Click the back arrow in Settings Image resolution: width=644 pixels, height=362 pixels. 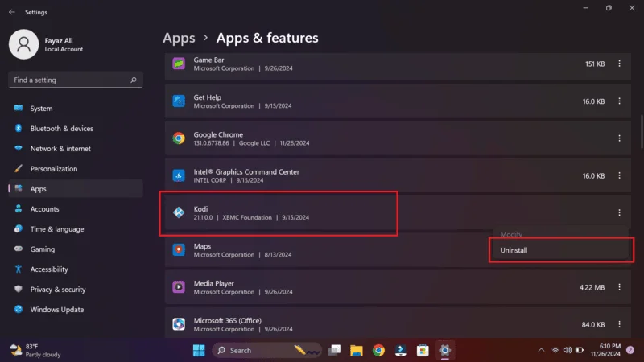click(x=12, y=12)
